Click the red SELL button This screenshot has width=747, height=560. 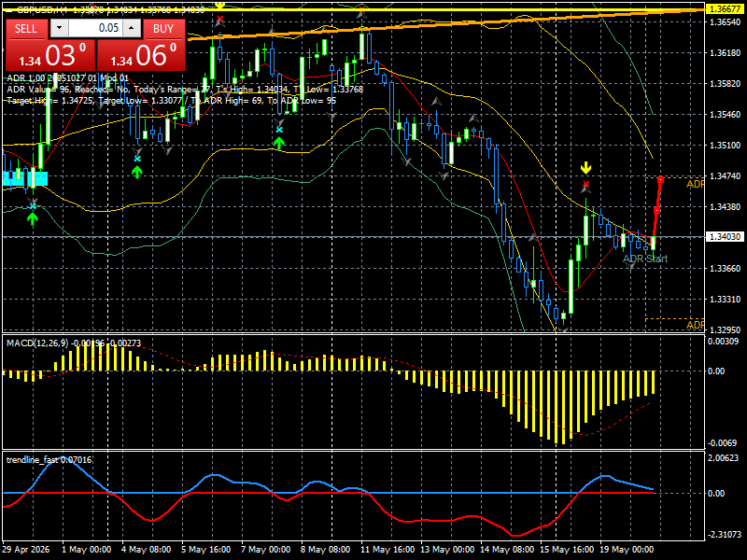click(26, 29)
